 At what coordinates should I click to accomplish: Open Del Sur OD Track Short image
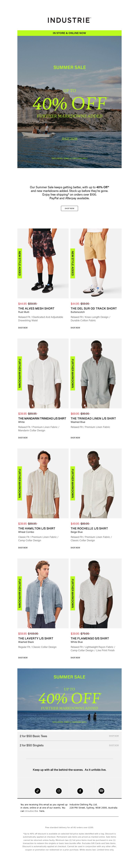pyautogui.click(x=96, y=263)
